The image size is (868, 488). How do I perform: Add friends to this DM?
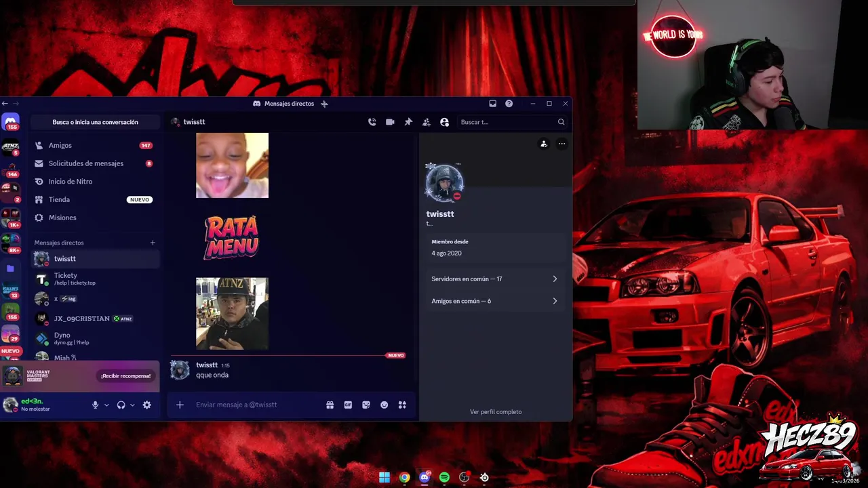427,122
